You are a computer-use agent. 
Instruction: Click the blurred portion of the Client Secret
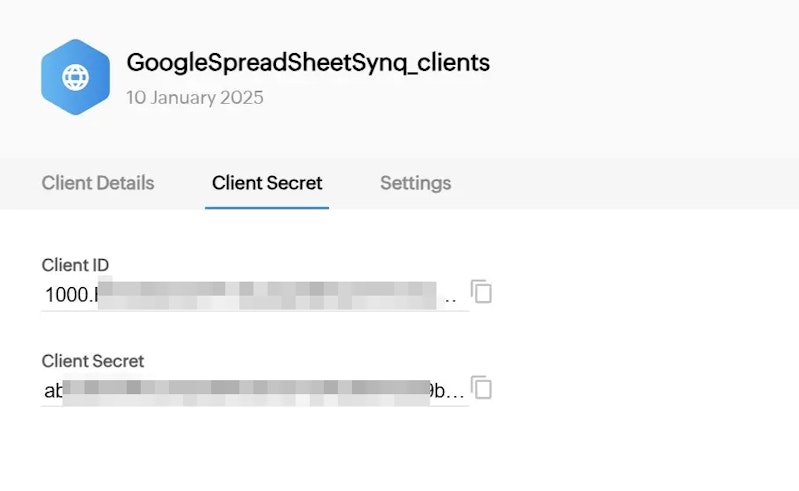247,392
